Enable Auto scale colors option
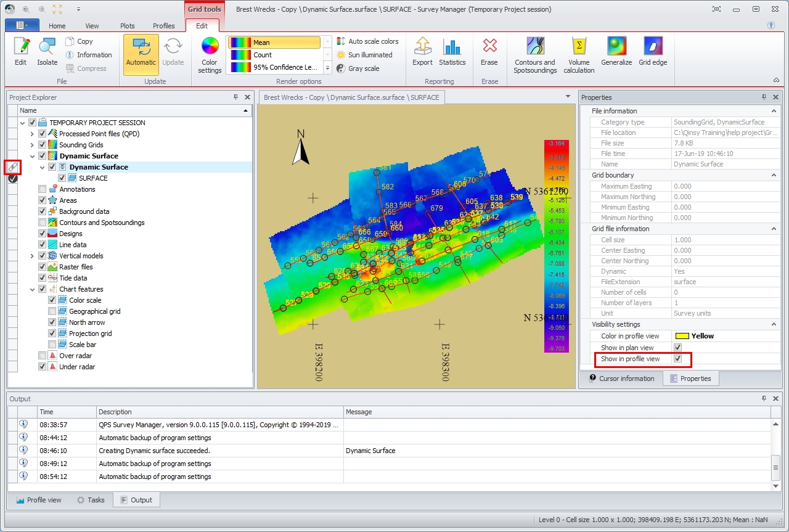 pyautogui.click(x=367, y=41)
